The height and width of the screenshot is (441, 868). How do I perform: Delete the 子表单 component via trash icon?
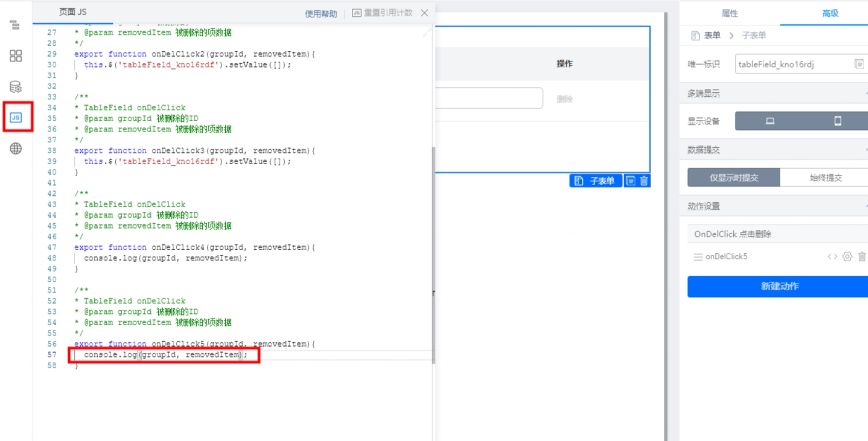644,181
